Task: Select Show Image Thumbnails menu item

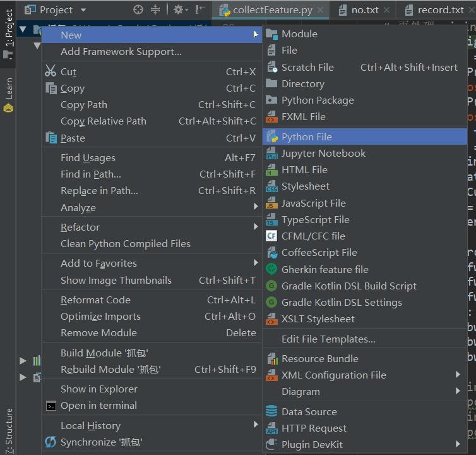Action: pos(152,280)
